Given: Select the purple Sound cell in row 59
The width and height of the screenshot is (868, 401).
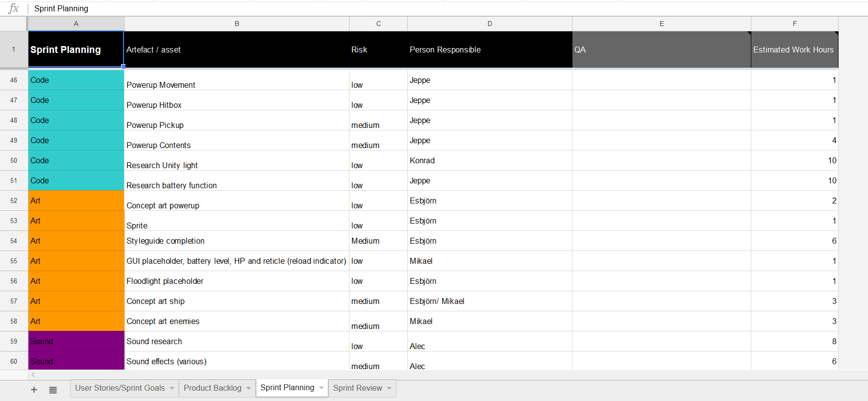Looking at the screenshot, I should tap(76, 341).
